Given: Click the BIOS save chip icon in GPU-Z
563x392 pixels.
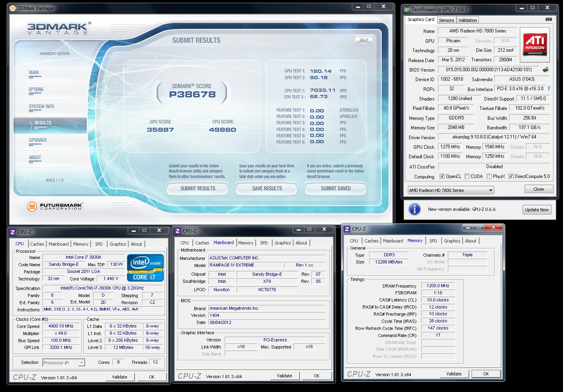Looking at the screenshot, I should [x=546, y=70].
